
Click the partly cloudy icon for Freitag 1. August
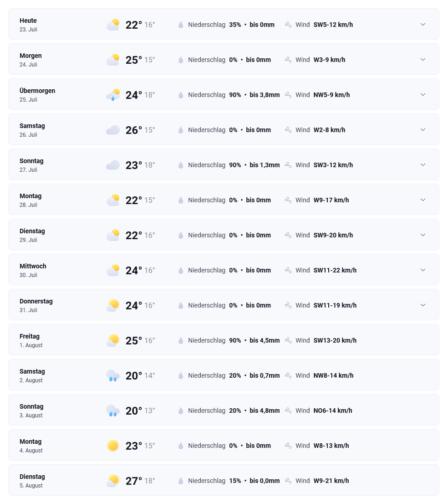[x=113, y=340]
